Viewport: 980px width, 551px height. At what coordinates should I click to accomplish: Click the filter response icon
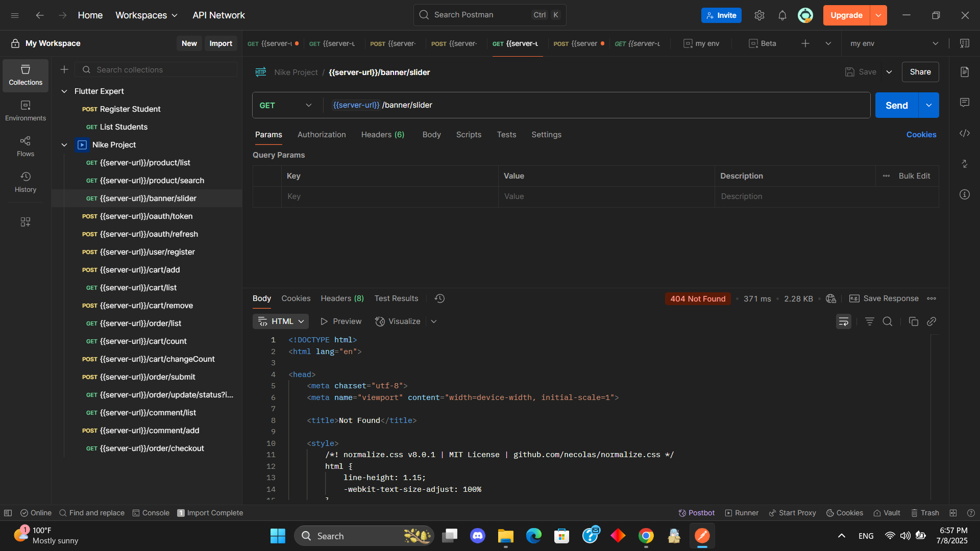tap(870, 321)
